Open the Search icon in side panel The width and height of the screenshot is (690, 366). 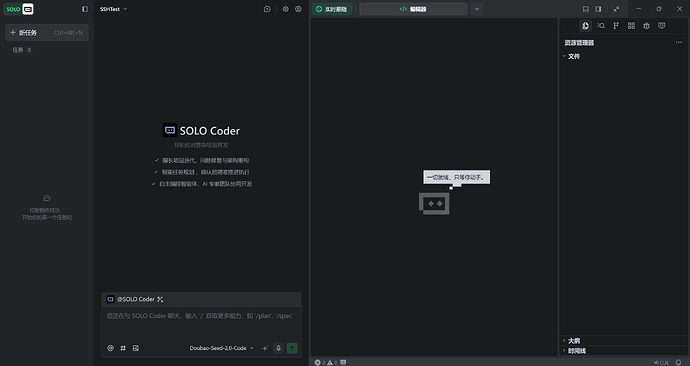tap(601, 26)
